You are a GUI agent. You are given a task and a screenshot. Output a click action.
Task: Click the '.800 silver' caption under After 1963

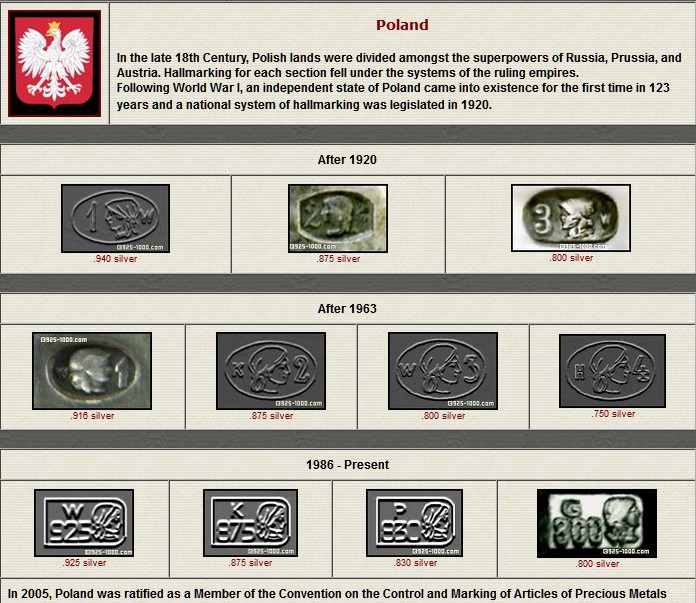443,416
